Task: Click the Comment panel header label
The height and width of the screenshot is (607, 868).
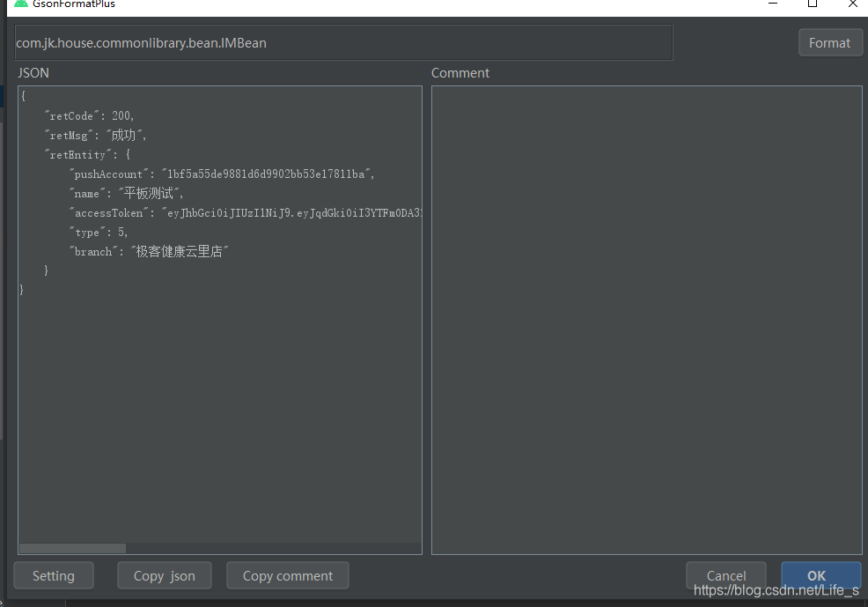Action: tap(460, 72)
